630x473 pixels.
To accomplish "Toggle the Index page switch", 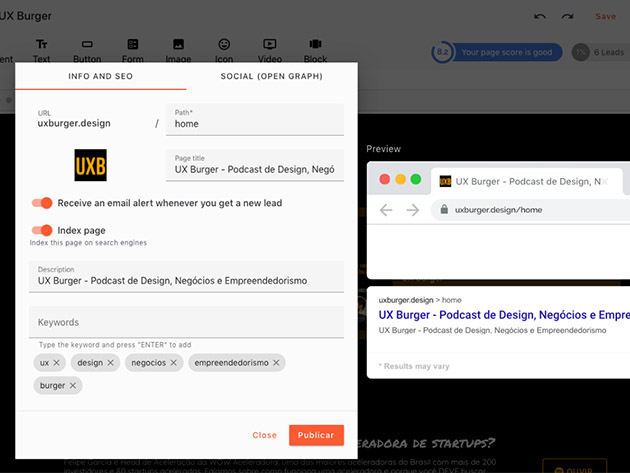I will click(42, 230).
